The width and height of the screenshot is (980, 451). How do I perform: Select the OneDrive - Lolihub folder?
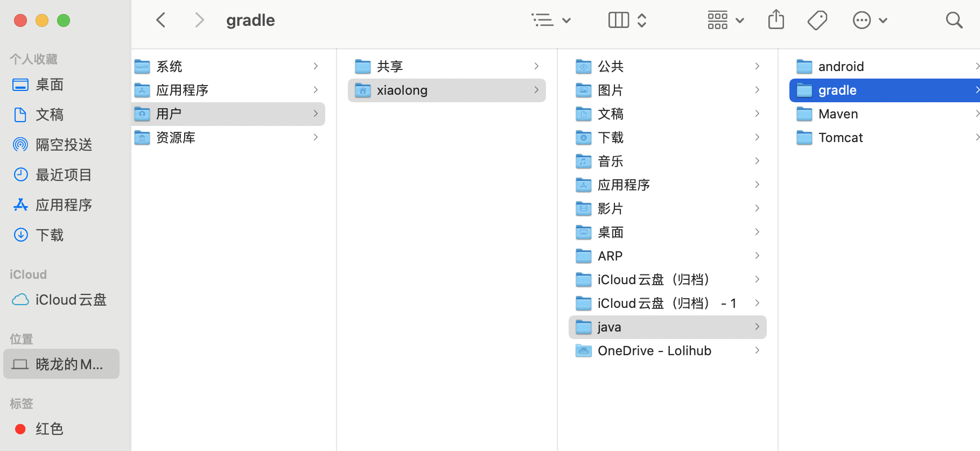[654, 351]
